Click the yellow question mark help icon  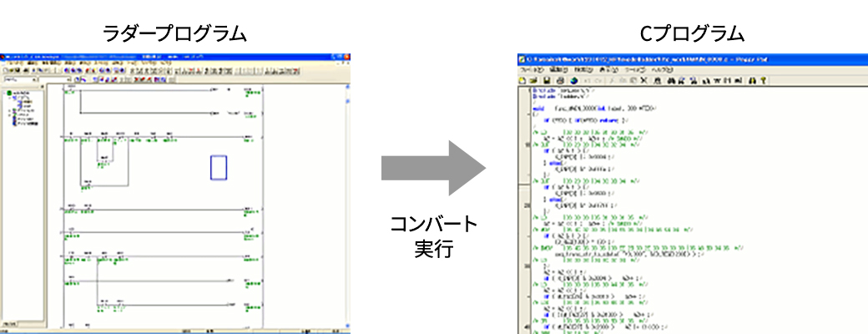pos(763,80)
